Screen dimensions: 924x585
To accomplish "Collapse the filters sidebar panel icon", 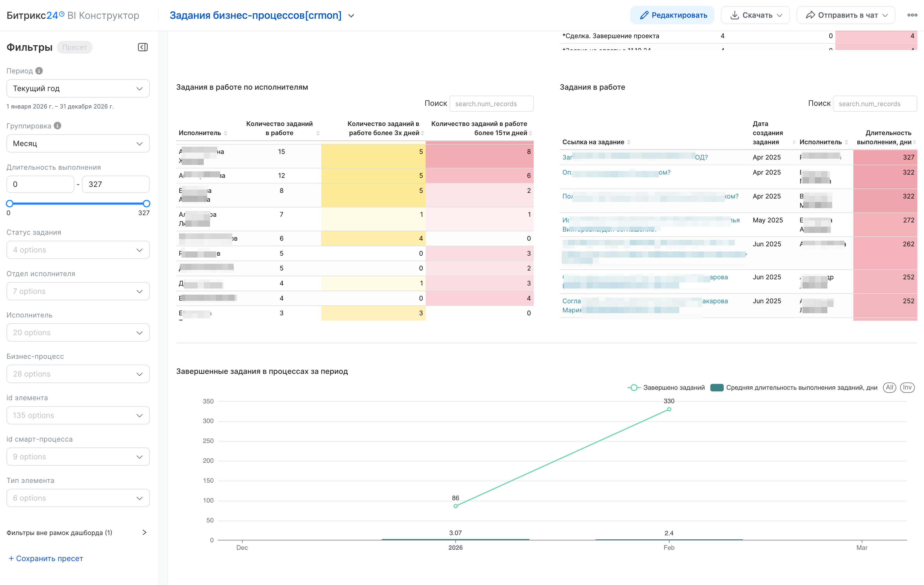I will coord(143,47).
